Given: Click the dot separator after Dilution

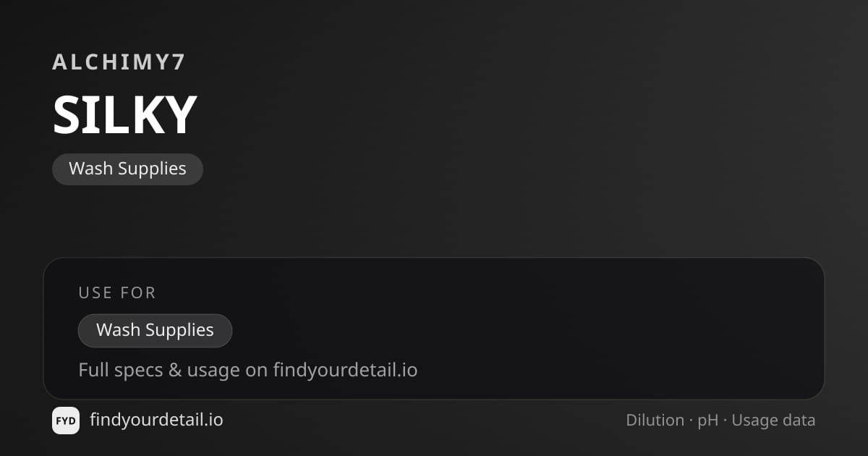Looking at the screenshot, I should pyautogui.click(x=691, y=421).
